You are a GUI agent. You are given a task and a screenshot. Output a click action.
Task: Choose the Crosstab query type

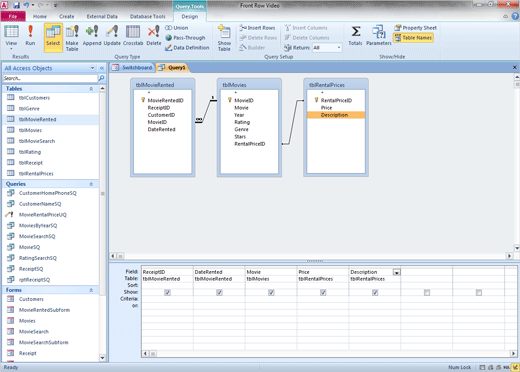click(x=133, y=35)
